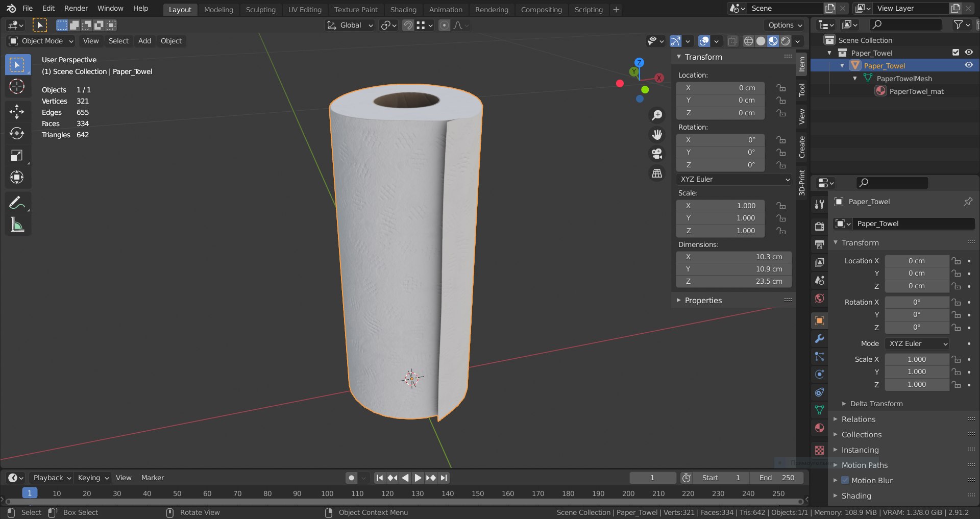Click the Zoom view magnifier icon
The image size is (980, 519).
coord(657,115)
